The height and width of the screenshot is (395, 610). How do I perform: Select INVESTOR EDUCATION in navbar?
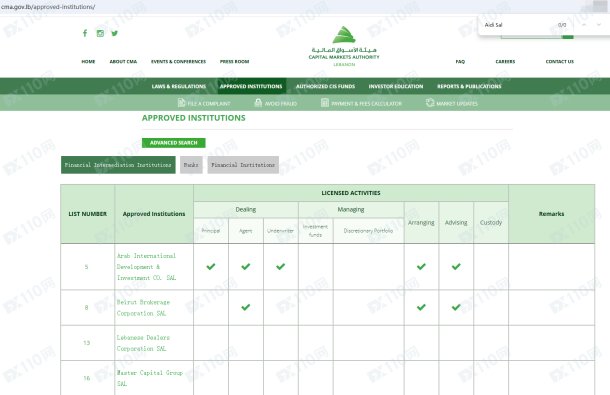point(396,86)
